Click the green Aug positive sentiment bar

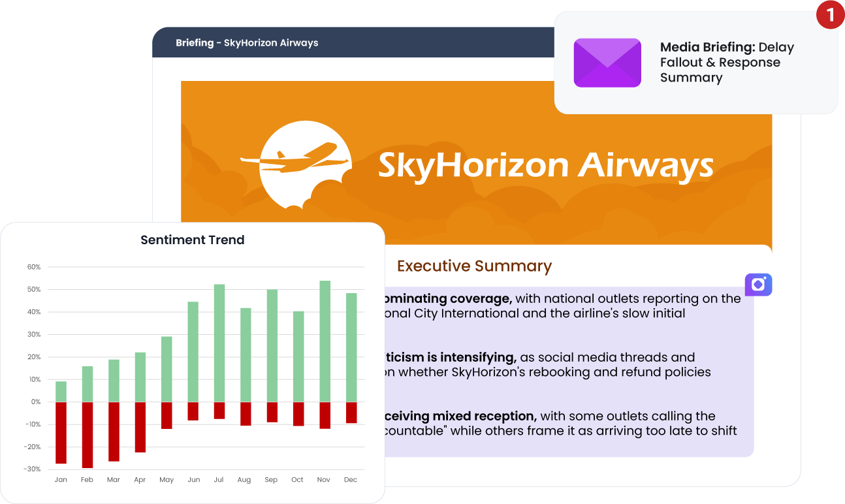tap(246, 355)
